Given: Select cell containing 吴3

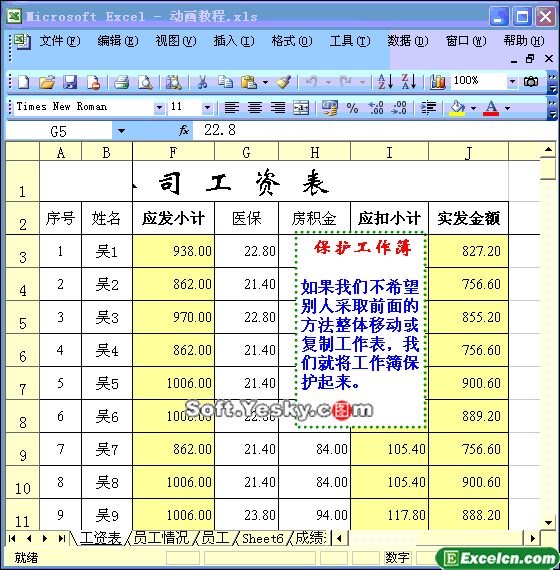Looking at the screenshot, I should tap(107, 317).
